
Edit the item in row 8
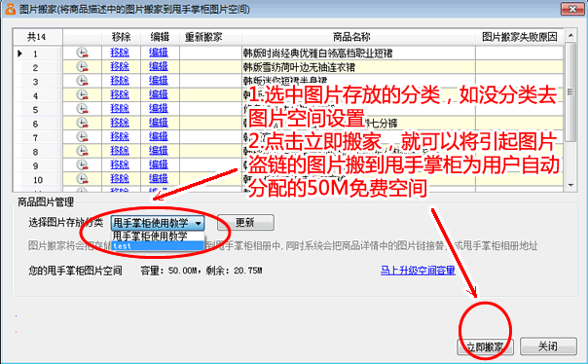point(159,151)
